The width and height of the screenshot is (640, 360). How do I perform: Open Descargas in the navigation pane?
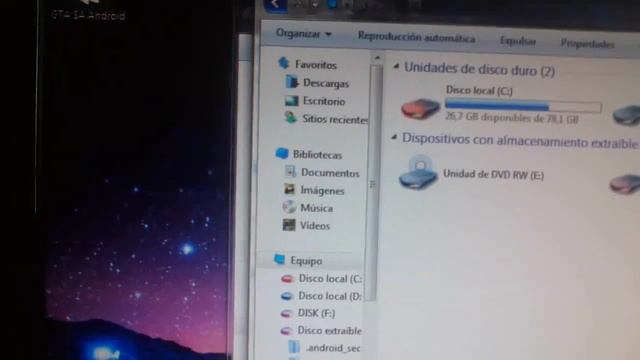[326, 83]
